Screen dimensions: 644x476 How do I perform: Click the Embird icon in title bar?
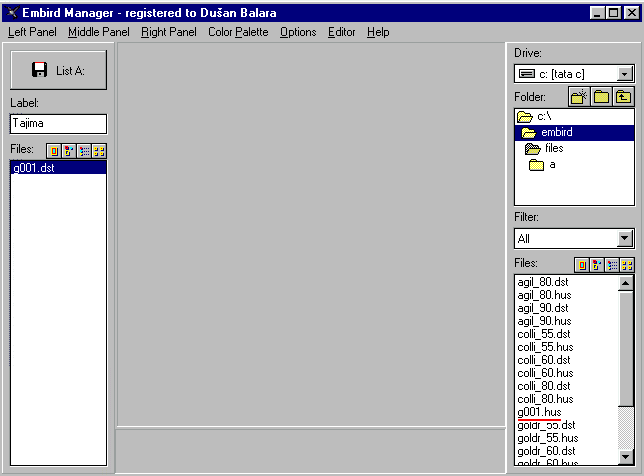click(x=12, y=13)
